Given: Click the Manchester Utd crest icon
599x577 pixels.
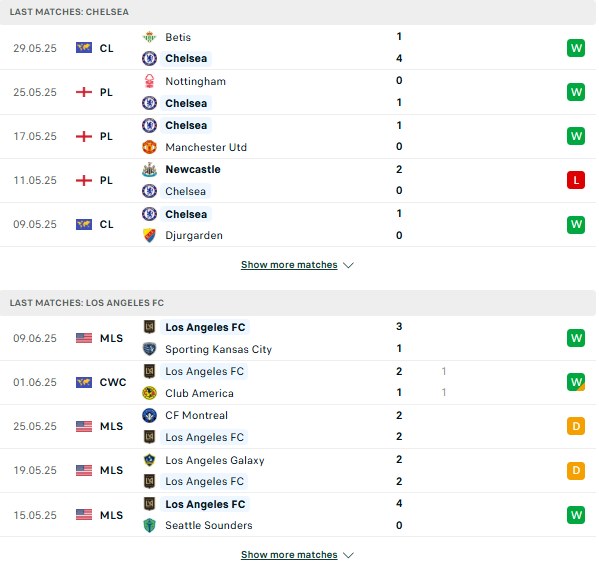Looking at the screenshot, I should [x=149, y=147].
